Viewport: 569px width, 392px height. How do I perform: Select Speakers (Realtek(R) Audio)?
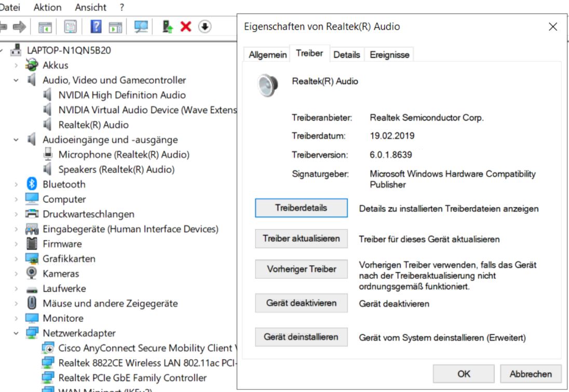click(116, 169)
